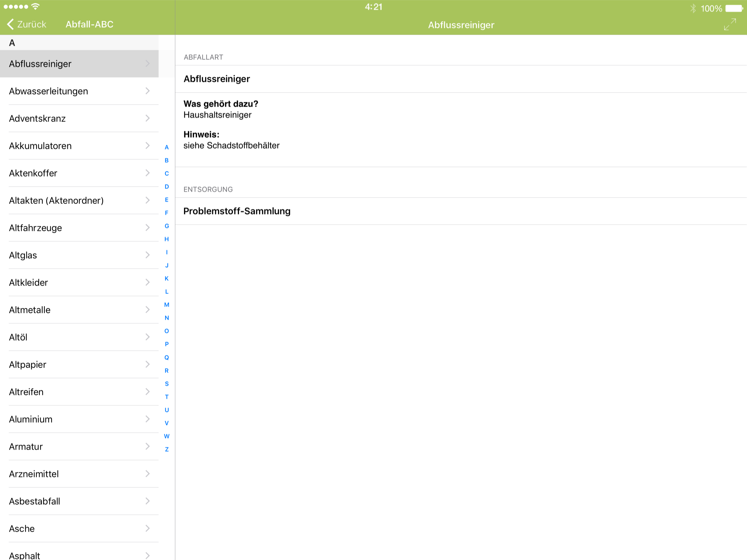The height and width of the screenshot is (560, 747).
Task: Jump to letter J in index
Action: click(x=167, y=266)
